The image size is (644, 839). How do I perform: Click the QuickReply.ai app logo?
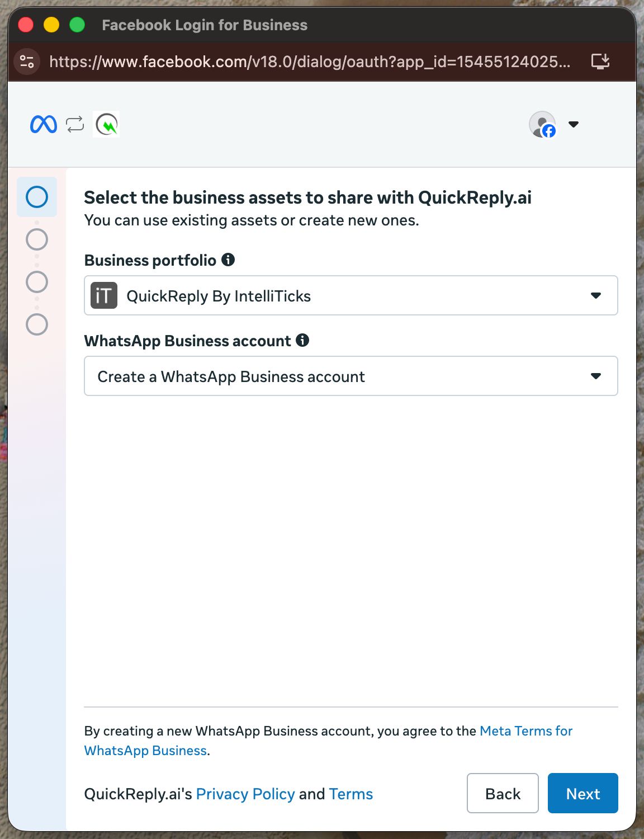106,124
